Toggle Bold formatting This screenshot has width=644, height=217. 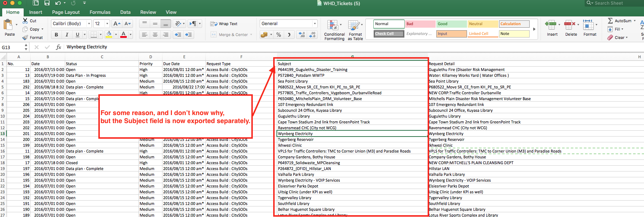click(x=56, y=35)
